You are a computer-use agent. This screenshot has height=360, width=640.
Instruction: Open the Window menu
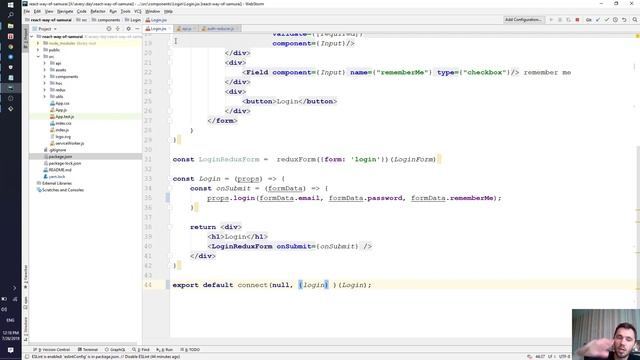click(153, 11)
